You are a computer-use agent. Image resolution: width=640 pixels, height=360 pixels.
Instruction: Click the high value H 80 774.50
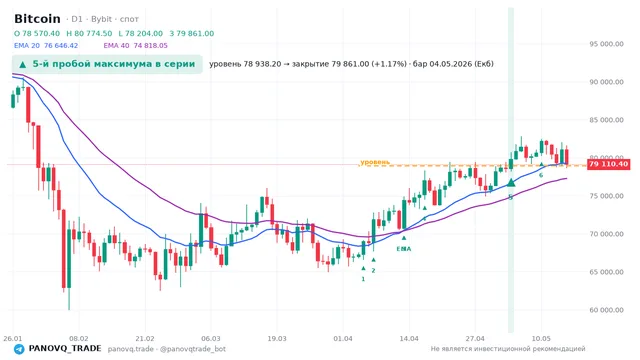89,33
